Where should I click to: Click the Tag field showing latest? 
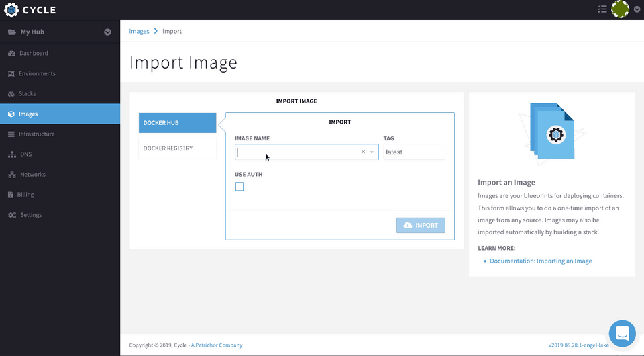tap(414, 152)
